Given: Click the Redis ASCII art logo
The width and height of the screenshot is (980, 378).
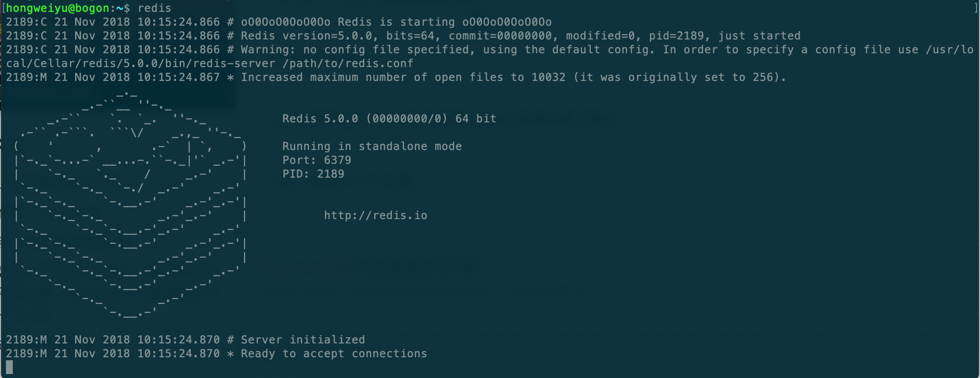Looking at the screenshot, I should 130,203.
